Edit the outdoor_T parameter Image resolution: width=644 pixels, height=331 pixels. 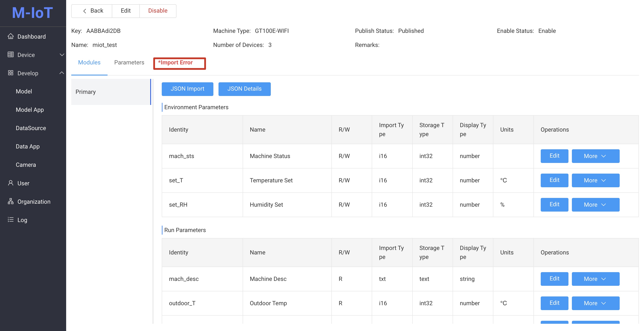click(554, 303)
